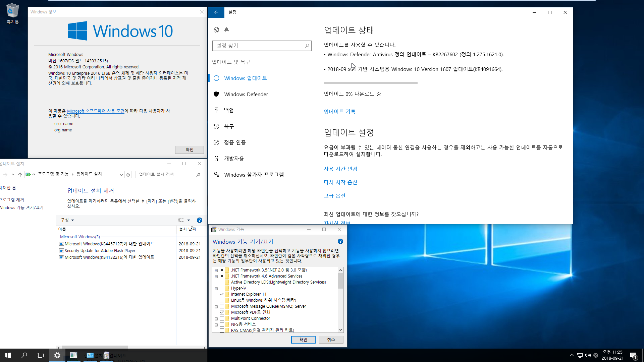
Task: Enable Active Directory LDS checkbox
Action: coord(222,282)
